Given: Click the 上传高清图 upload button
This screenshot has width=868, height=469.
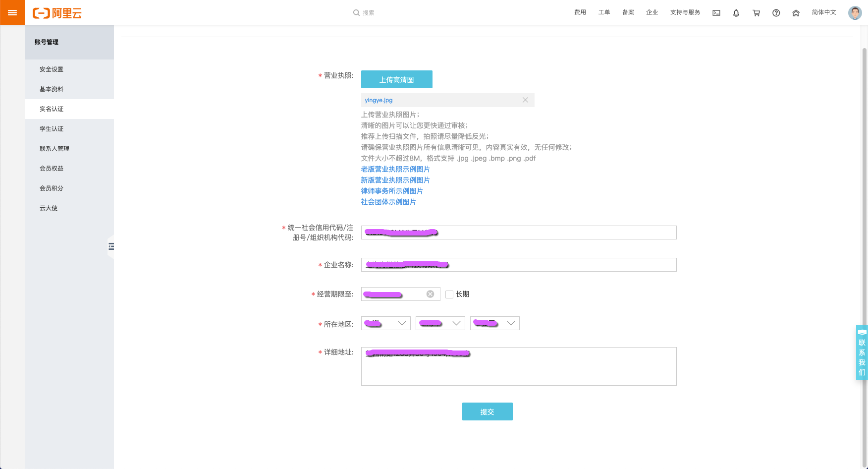Looking at the screenshot, I should tap(396, 79).
